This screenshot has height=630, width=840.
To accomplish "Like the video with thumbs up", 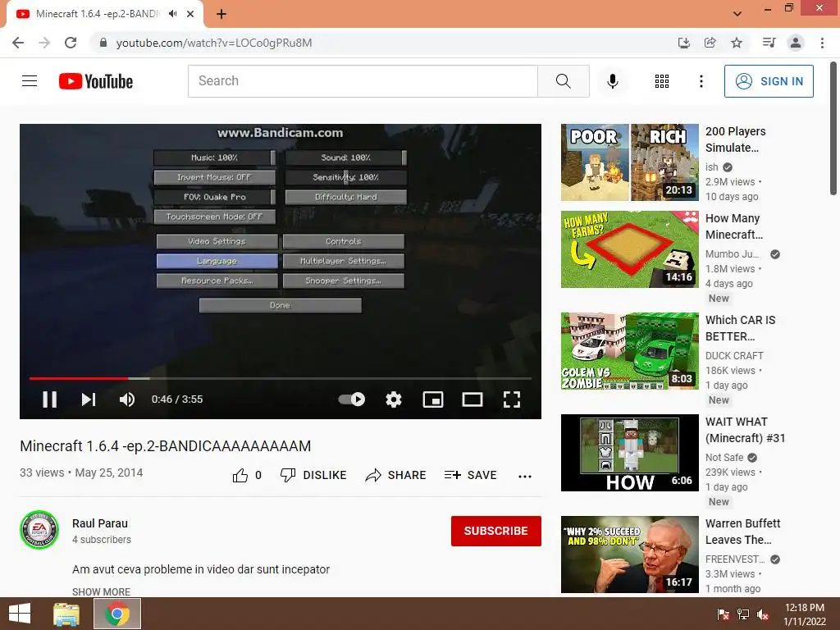I will (x=247, y=475).
